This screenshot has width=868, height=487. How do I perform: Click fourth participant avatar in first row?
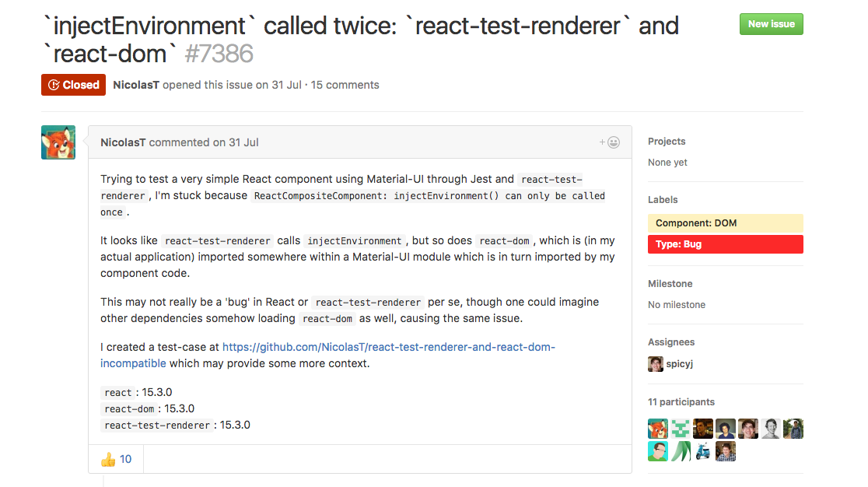tap(725, 429)
